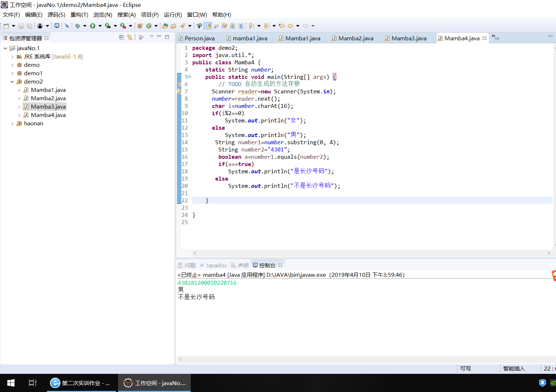Click the Save All toolbar icon
This screenshot has width=556, height=392.
29,26
